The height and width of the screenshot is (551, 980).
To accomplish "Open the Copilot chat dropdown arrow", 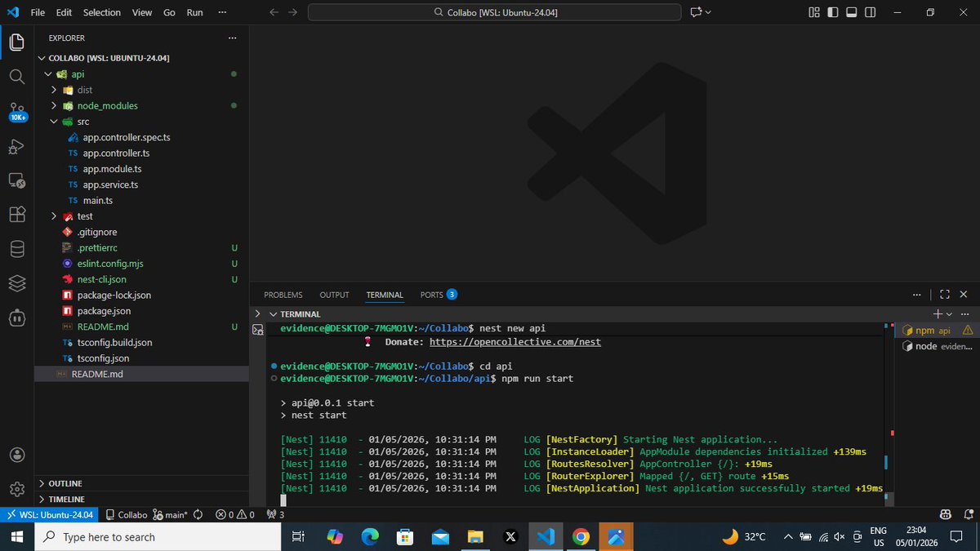I will pyautogui.click(x=707, y=12).
